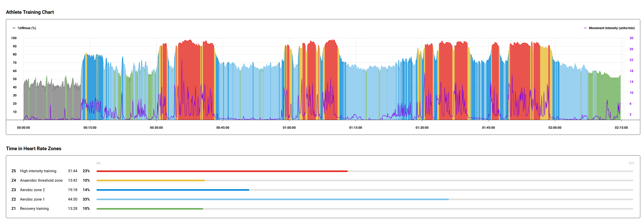Click the 44:30 duration for Z2
The width and height of the screenshot is (644, 223).
(x=72, y=199)
